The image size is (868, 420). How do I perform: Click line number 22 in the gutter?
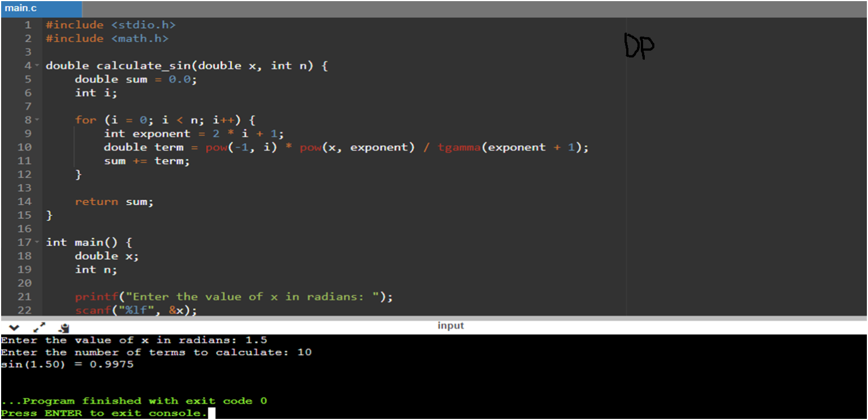(25, 310)
